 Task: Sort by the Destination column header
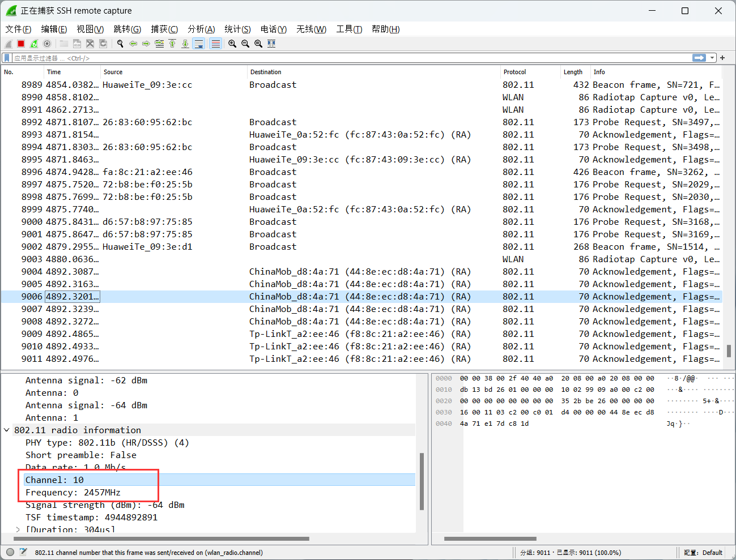tap(374, 72)
